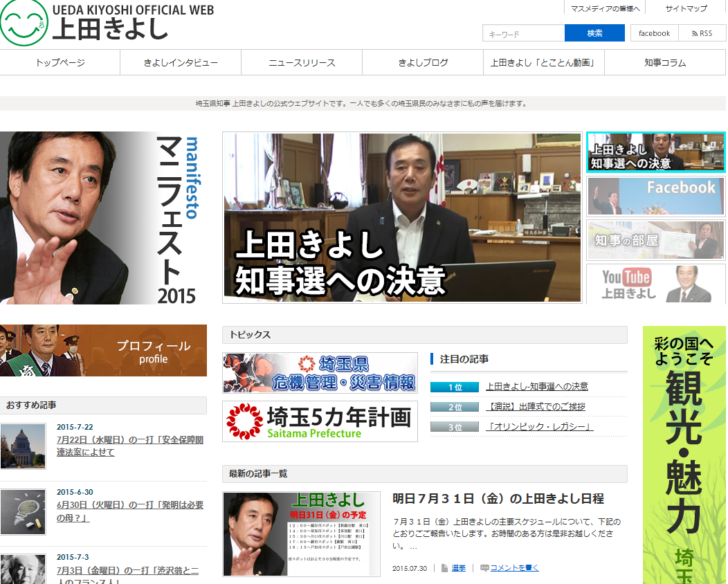This screenshot has width=728, height=584.
Task: Select the 知事の部屋 slider thumbnail
Action: (655, 240)
